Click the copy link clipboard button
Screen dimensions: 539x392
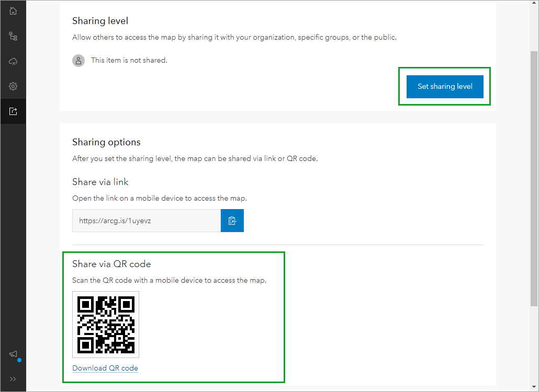pos(232,221)
